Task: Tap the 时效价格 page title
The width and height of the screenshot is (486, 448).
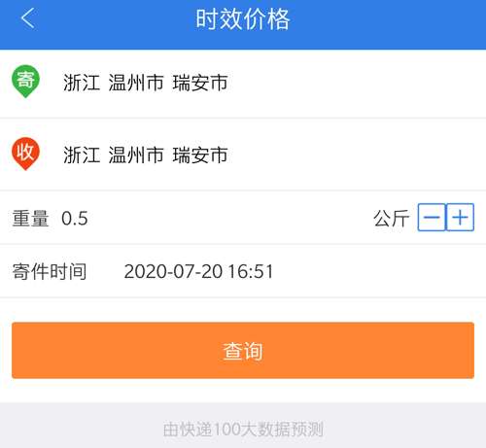Action: click(243, 19)
